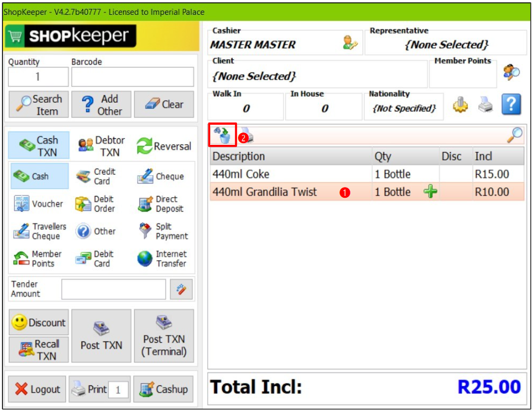532x411 pixels.
Task: Click the In House count field
Action: (324, 108)
